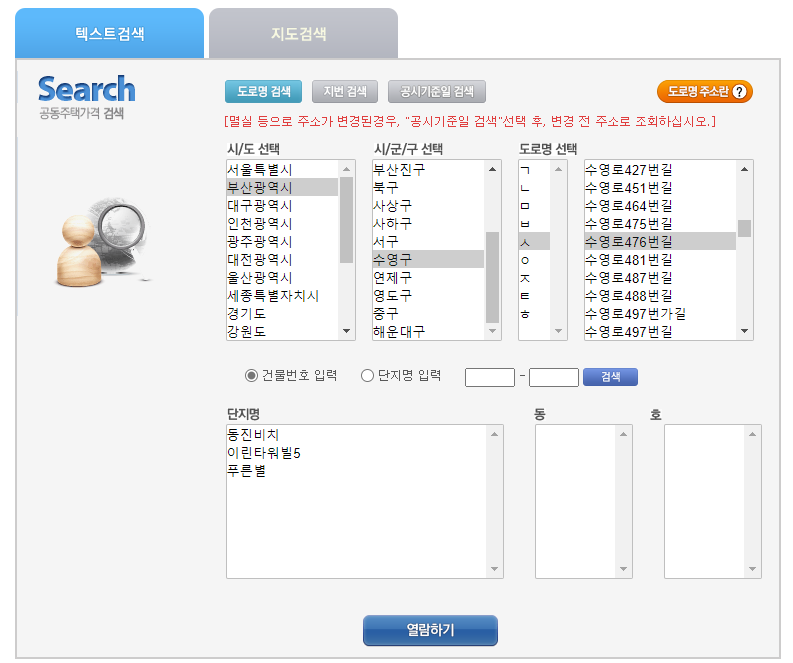Screen dimensions: 793x663
Task: Select the 단지명 입력 radio button
Action: 367,376
